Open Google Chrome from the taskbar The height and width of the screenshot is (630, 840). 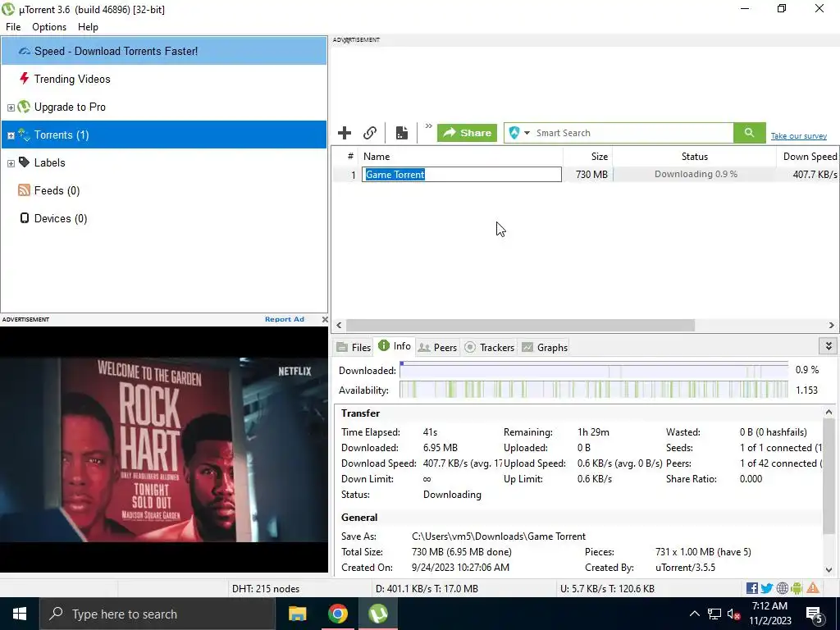(337, 614)
